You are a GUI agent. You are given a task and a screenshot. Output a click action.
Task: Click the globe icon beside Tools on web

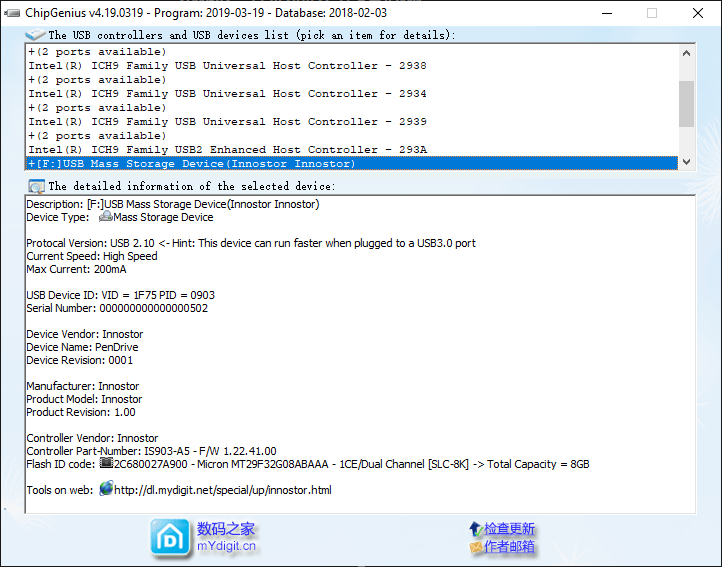point(106,488)
